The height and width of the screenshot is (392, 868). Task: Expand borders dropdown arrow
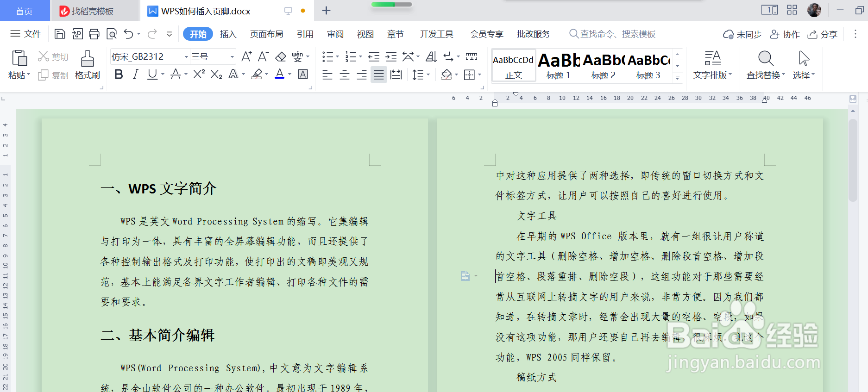click(x=480, y=75)
